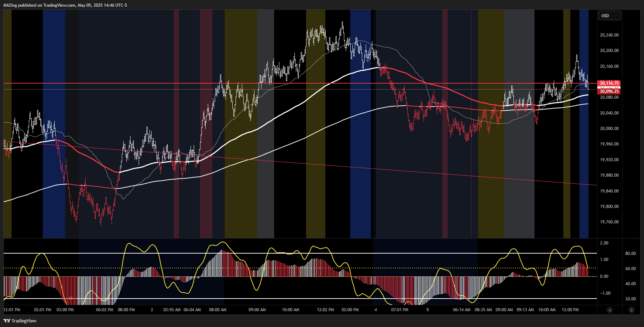Click the 06:14 AM time label
Screen dimensions: 644x327
[x=462, y=310]
